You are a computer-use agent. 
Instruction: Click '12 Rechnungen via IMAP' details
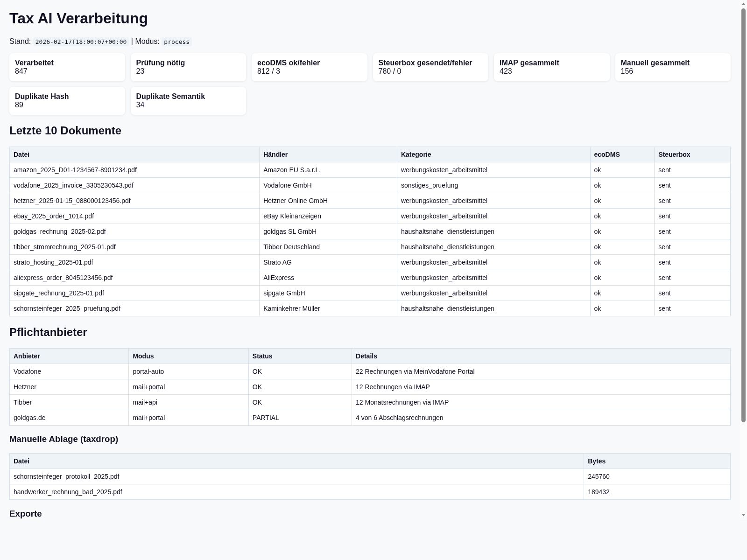click(393, 387)
